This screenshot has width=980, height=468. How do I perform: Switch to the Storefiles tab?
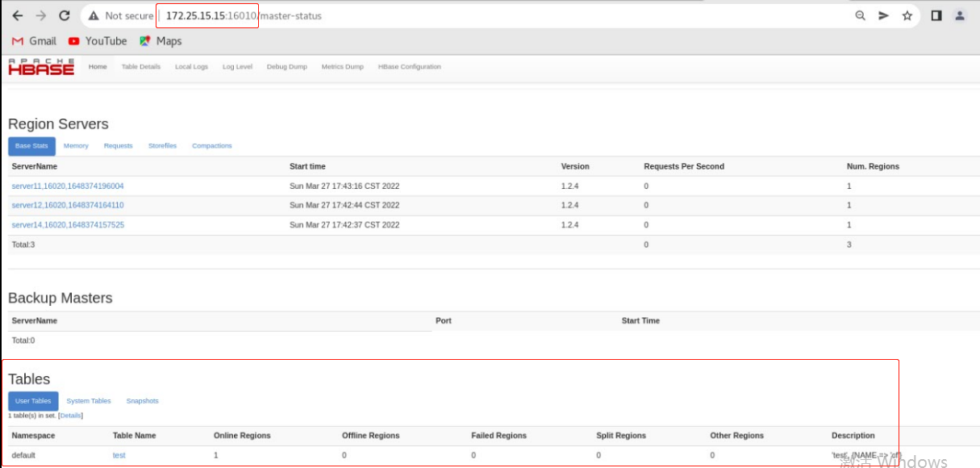click(x=162, y=146)
